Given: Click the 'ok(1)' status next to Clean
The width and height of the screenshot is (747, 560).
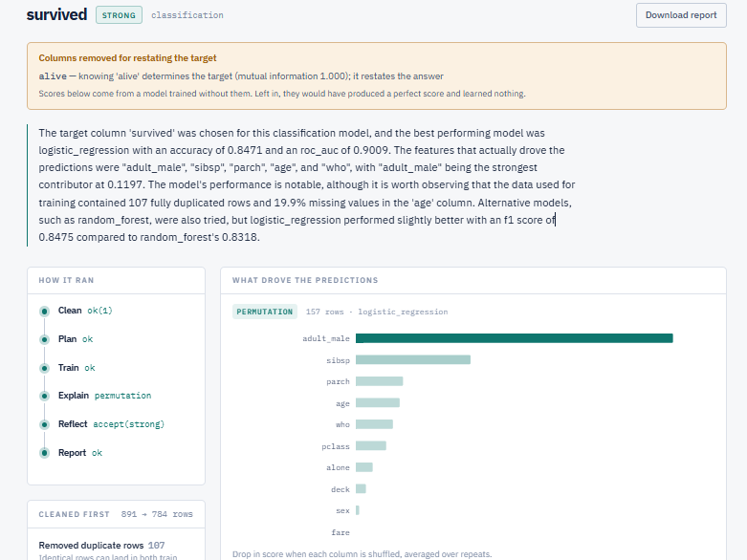Looking at the screenshot, I should [99, 311].
